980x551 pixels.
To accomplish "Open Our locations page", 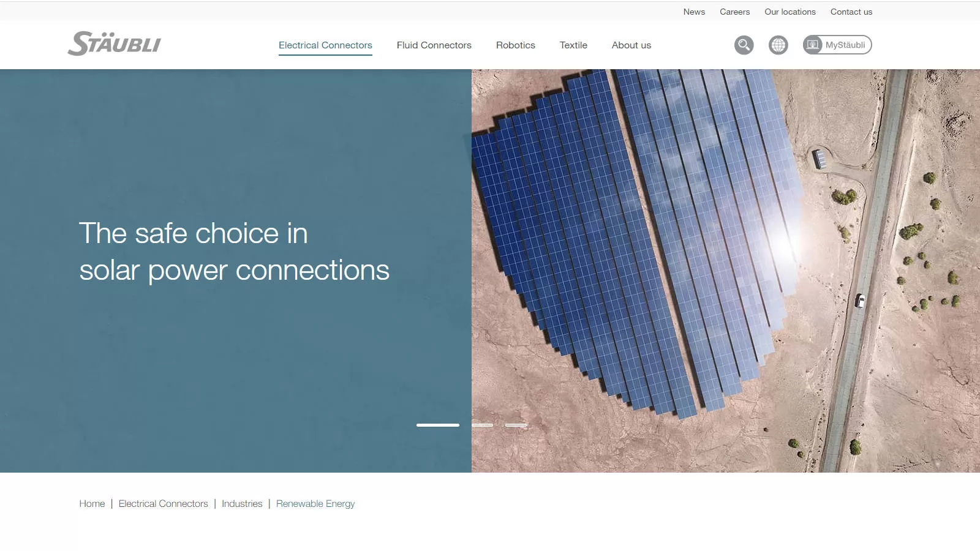I will click(x=790, y=12).
